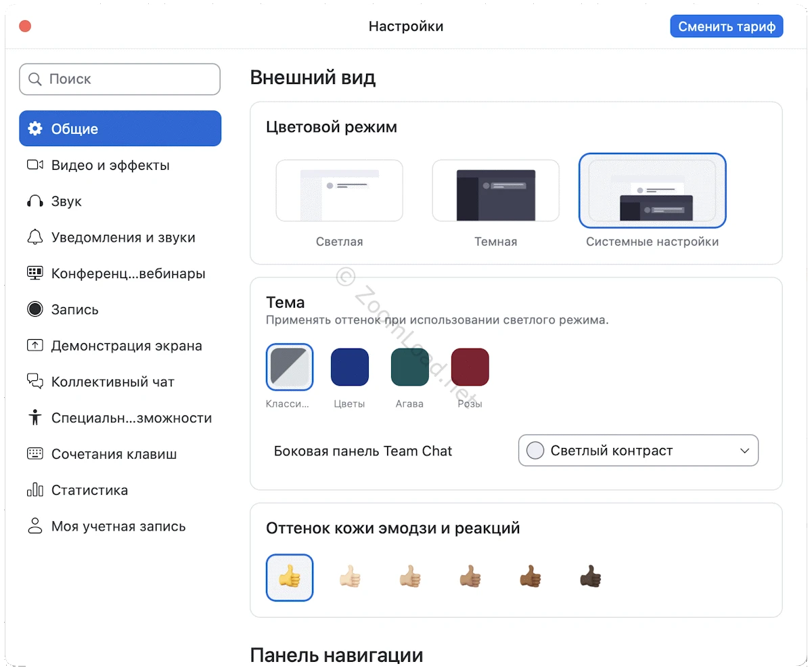Click the Поиск search field

(x=120, y=79)
